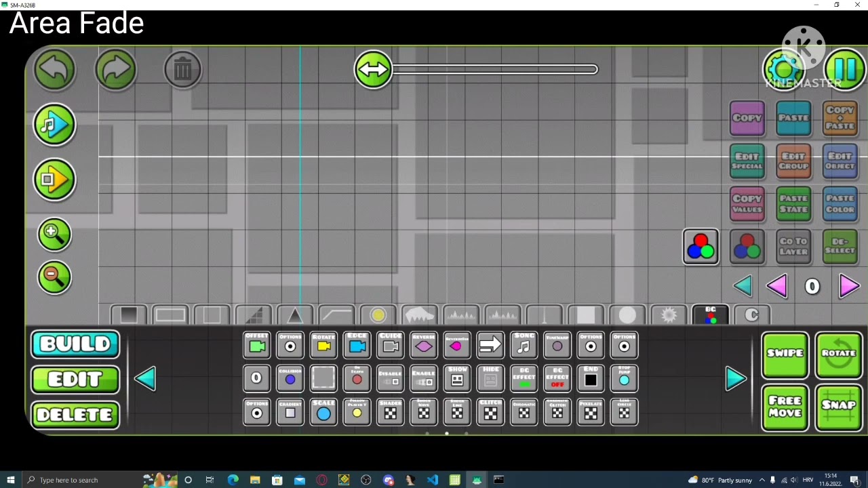Select the BG Effect OFF trigger
The height and width of the screenshot is (488, 868).
point(557,379)
